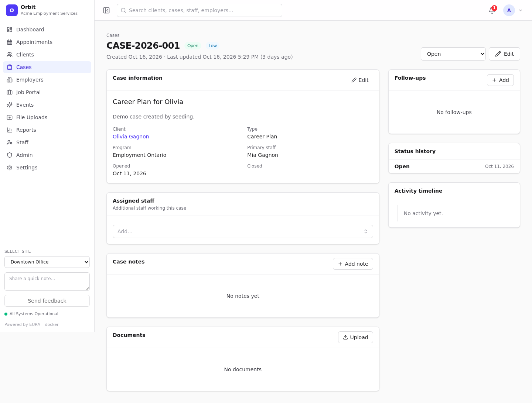Open notifications bell icon
Image resolution: width=532 pixels, height=403 pixels.
[x=492, y=10]
